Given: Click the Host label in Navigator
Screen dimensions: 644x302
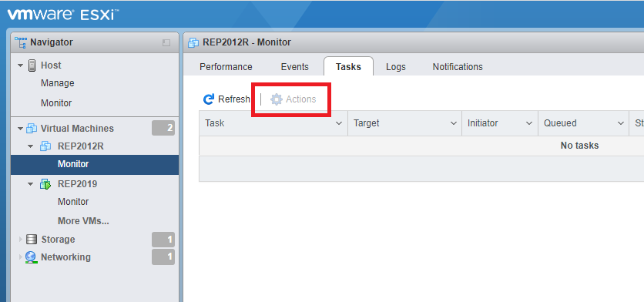Looking at the screenshot, I should (x=51, y=65).
